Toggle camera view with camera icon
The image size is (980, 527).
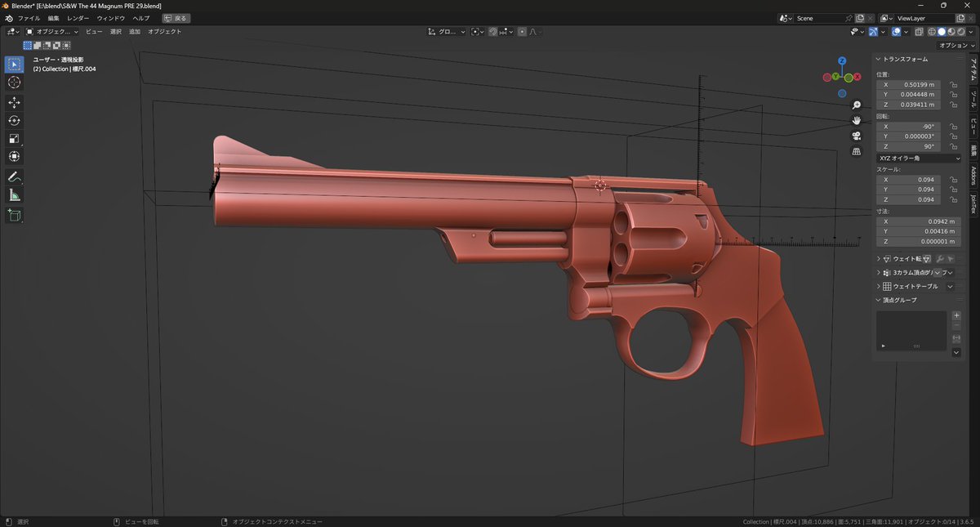coord(857,136)
